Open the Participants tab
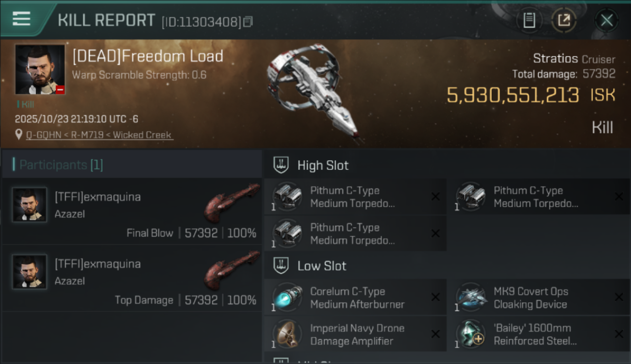Screen dimensions: 631x364 pyautogui.click(x=61, y=165)
